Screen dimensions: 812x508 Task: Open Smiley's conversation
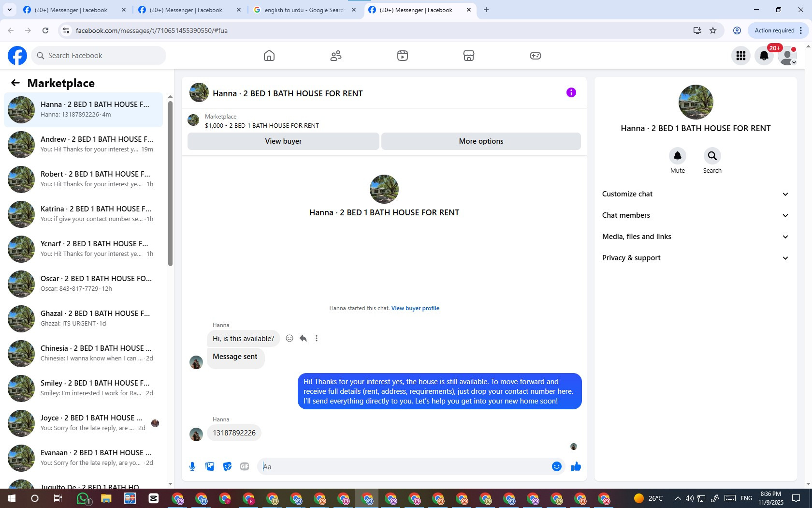click(x=83, y=388)
